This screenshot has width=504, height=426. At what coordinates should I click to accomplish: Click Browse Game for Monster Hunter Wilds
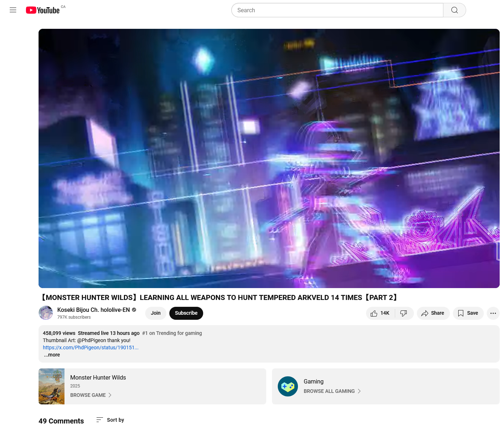pos(91,395)
